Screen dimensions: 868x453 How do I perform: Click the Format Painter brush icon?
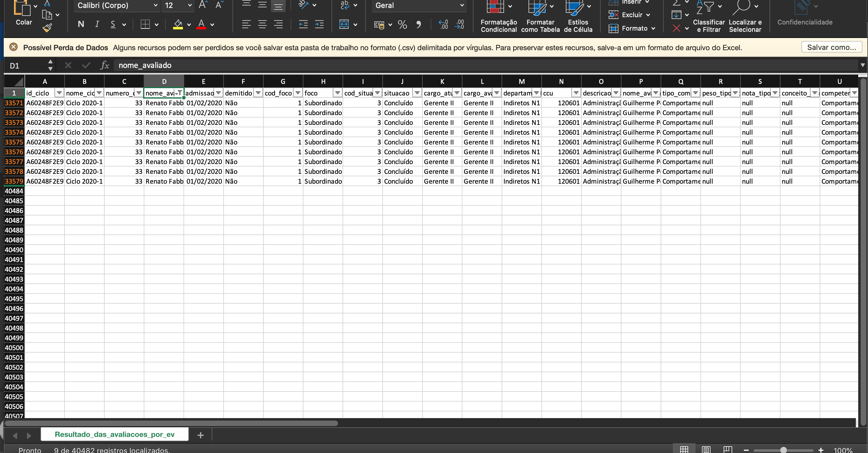tap(47, 28)
